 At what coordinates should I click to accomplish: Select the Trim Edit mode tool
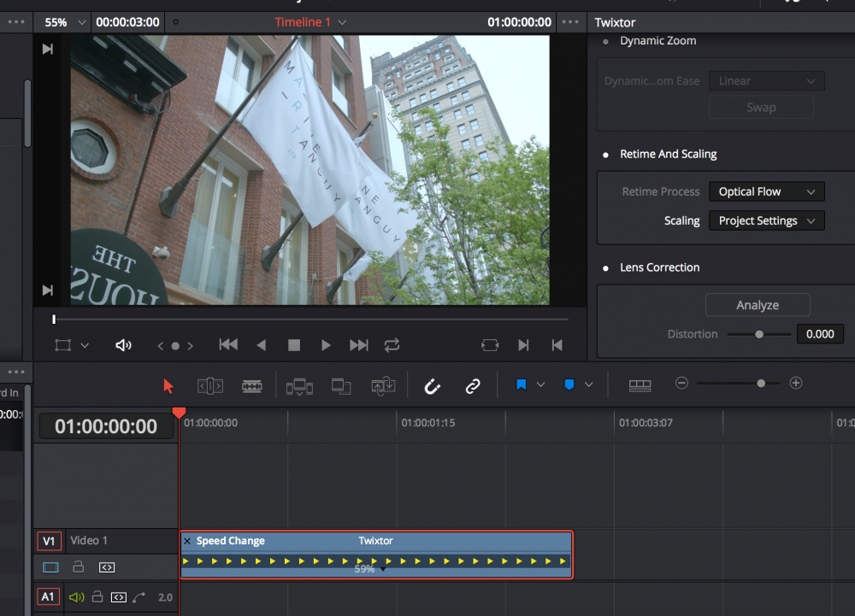tap(209, 385)
